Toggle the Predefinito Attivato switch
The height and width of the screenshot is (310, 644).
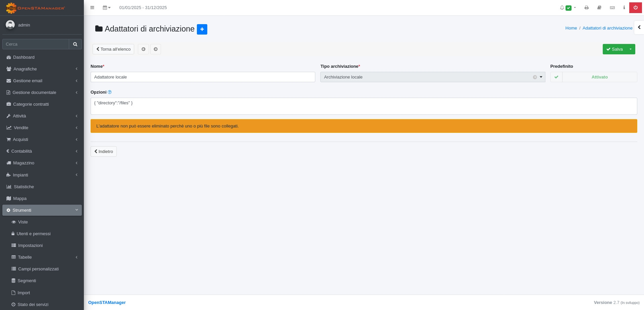pyautogui.click(x=593, y=77)
